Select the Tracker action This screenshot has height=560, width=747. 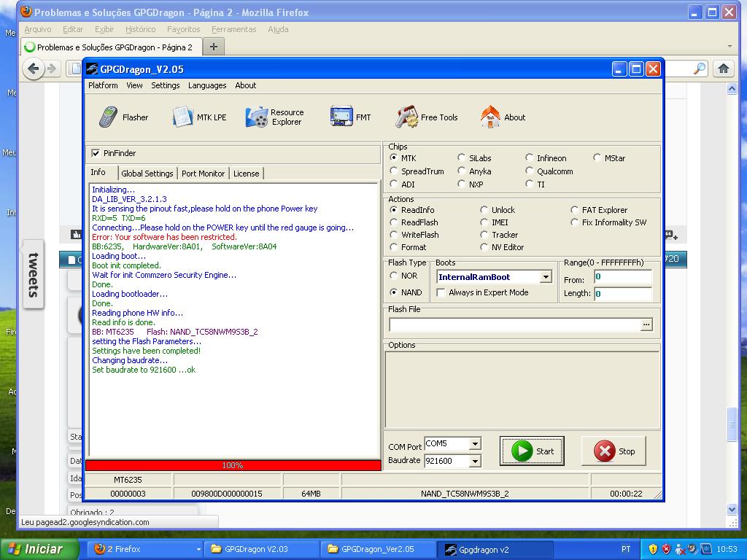click(484, 235)
